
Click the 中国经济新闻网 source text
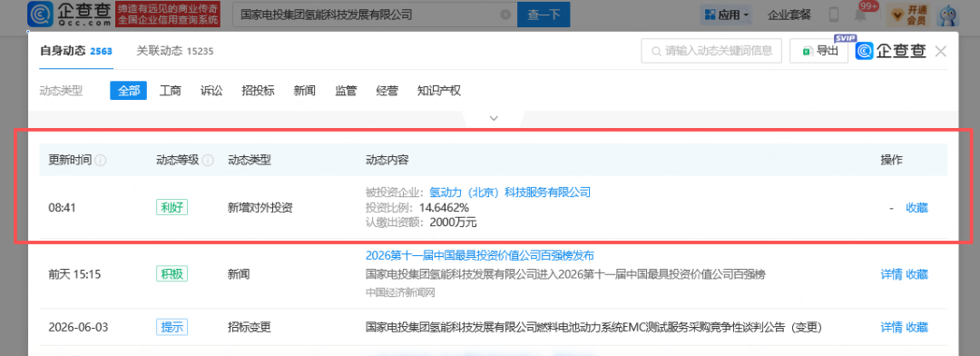[x=400, y=292]
